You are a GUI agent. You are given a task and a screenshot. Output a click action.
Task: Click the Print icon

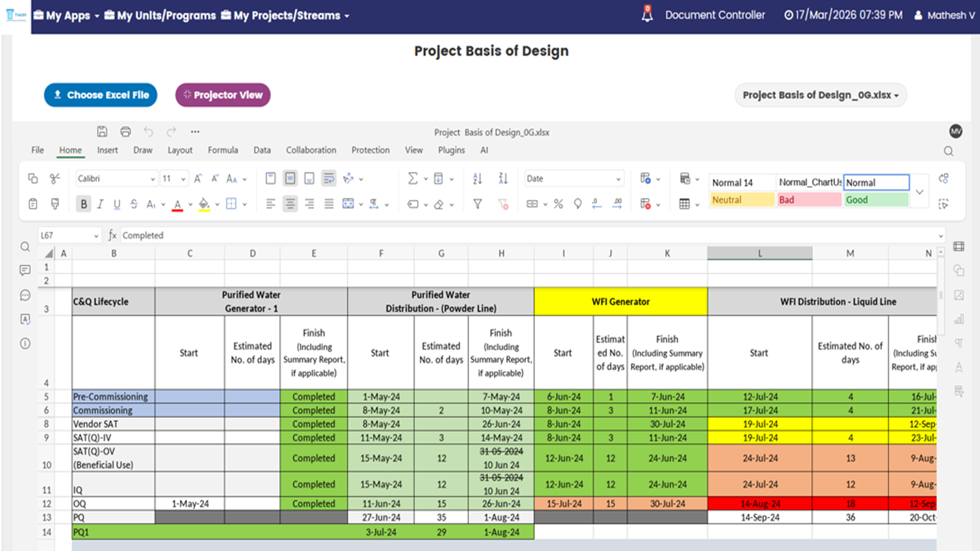pos(126,132)
